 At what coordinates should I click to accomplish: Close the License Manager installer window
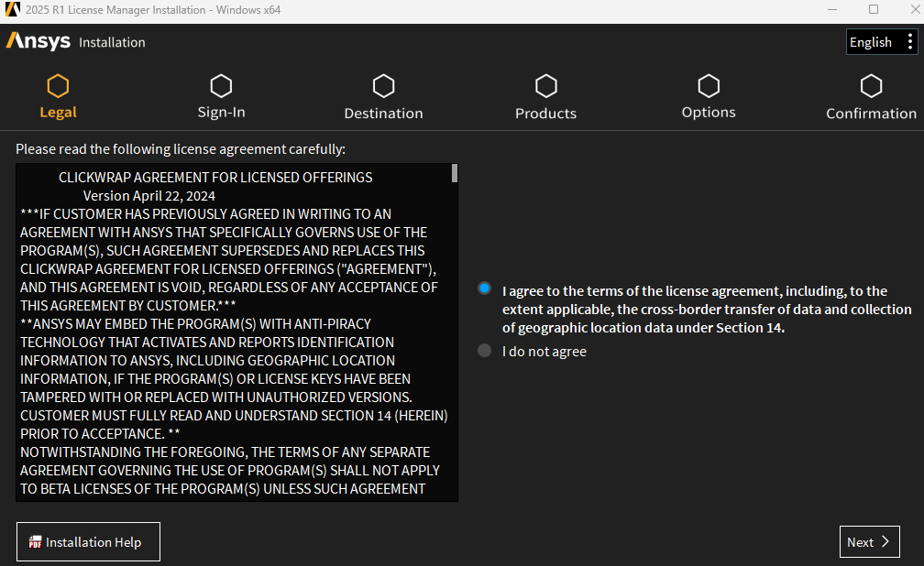point(915,9)
